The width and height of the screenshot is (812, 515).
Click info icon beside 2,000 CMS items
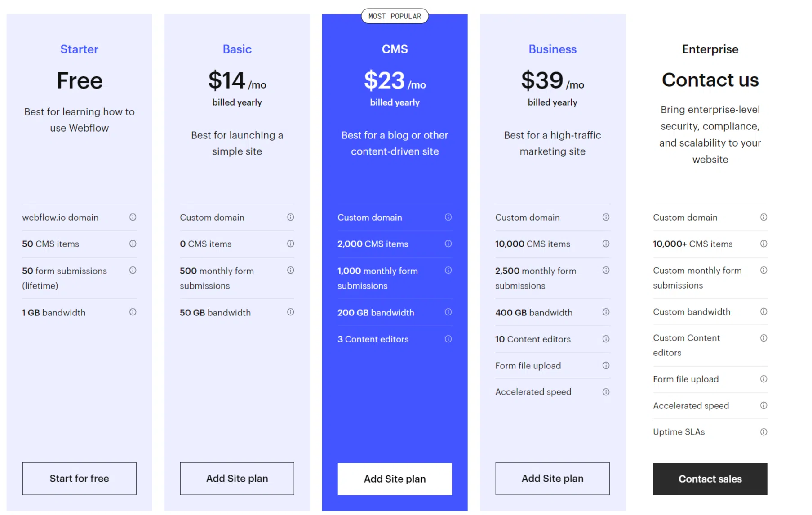pos(448,244)
